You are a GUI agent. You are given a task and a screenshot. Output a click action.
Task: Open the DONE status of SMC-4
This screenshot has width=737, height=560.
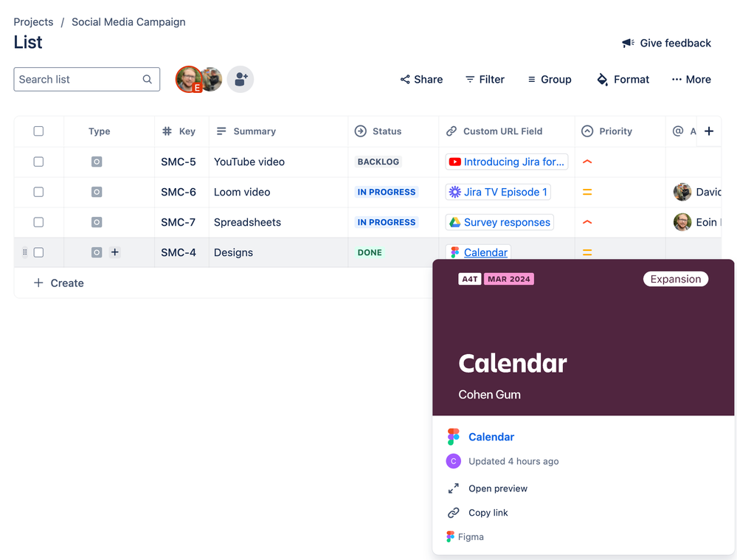370,252
